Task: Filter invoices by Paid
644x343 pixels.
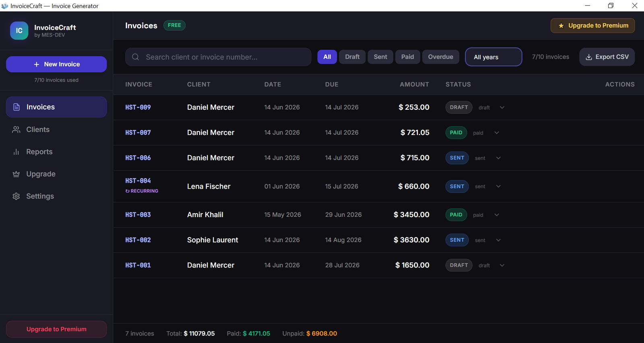Action: pos(408,57)
